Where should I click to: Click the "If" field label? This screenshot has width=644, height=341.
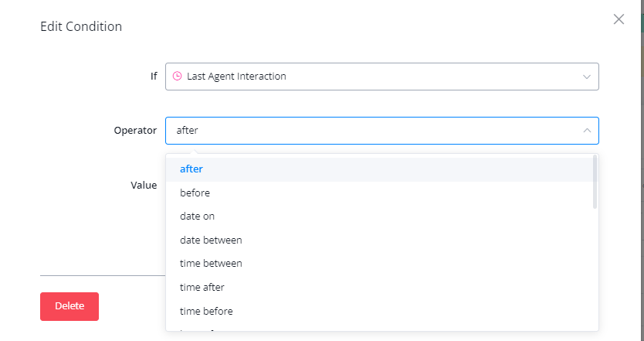[154, 77]
